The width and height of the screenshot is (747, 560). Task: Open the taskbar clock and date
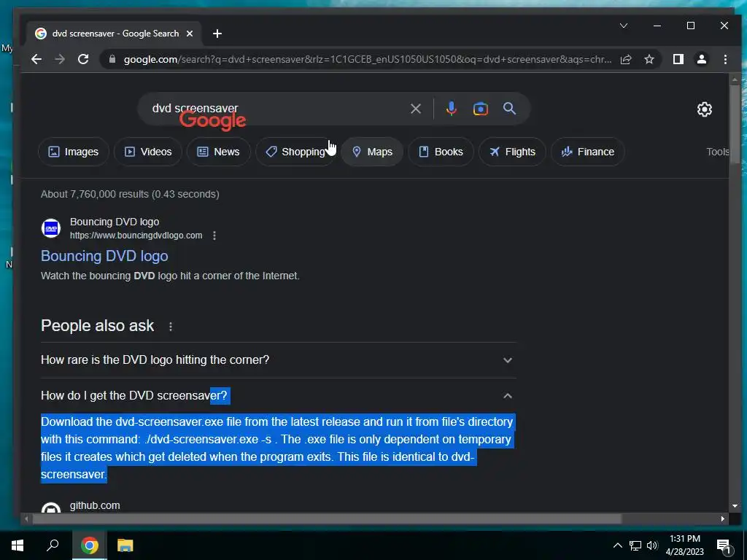tap(684, 545)
